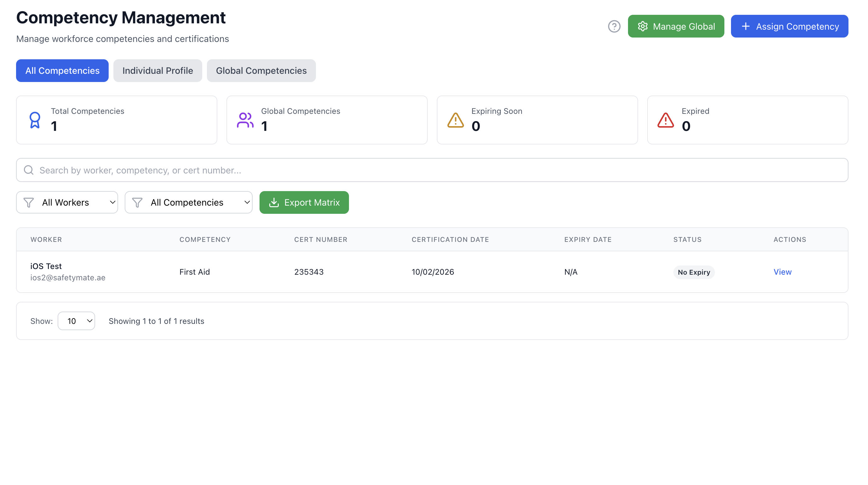
Task: Click the No Expiry status badge
Action: pyautogui.click(x=694, y=272)
